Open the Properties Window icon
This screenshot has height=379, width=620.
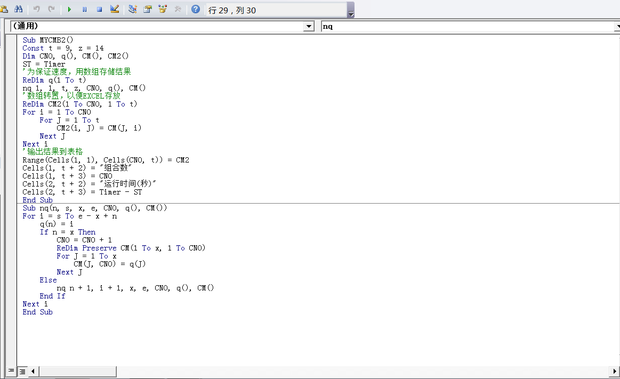tap(147, 9)
